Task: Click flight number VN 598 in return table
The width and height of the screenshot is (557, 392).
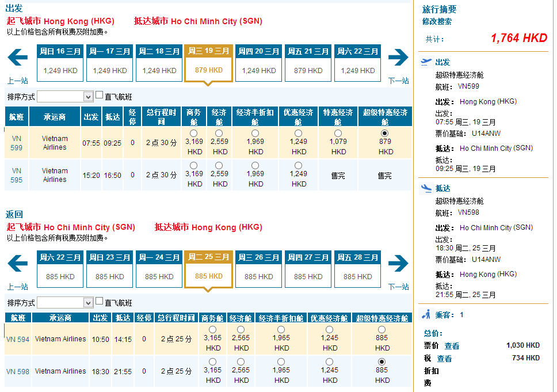Action: tap(18, 371)
